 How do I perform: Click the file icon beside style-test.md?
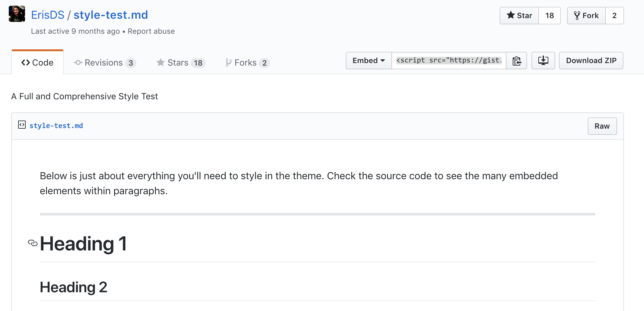click(22, 125)
